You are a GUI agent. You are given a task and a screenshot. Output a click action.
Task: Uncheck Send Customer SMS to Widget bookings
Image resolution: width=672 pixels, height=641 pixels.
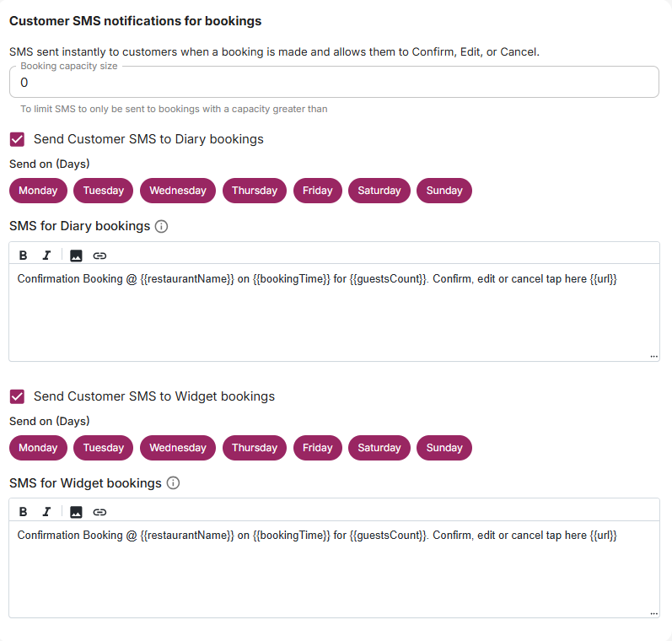coord(17,396)
